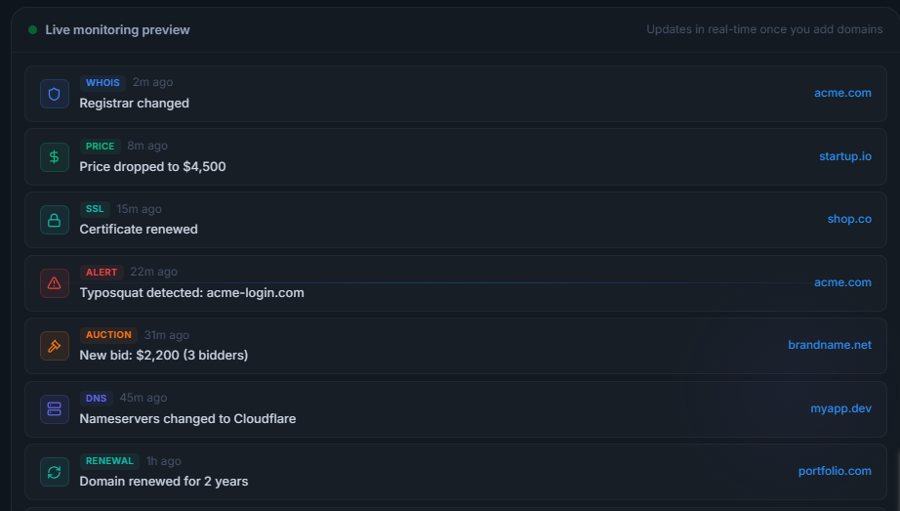This screenshot has height=511, width=900.
Task: Open the myapp.dev domain link
Action: 841,408
